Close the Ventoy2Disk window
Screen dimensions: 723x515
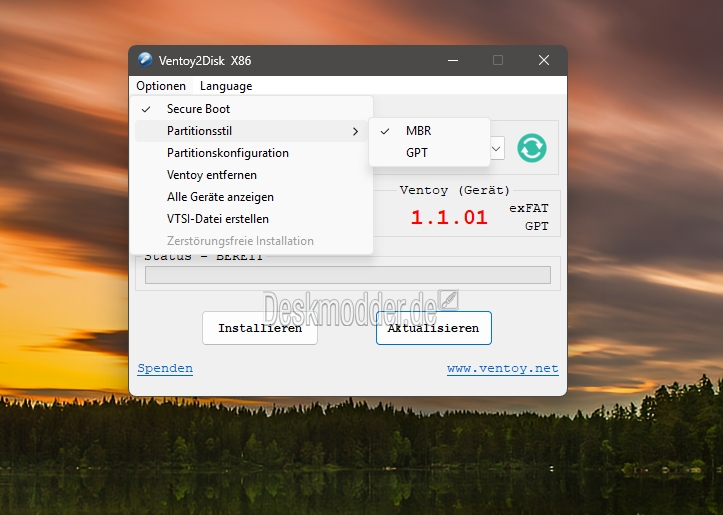click(544, 60)
